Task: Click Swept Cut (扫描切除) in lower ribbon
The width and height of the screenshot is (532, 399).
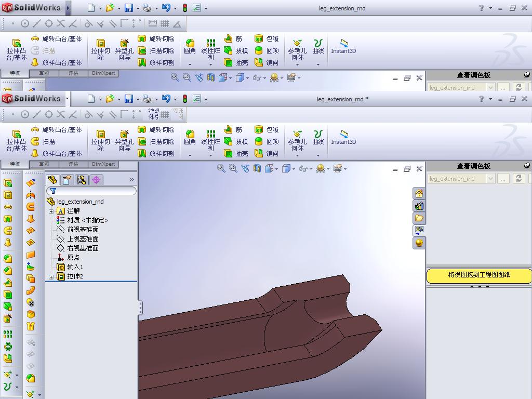Action: click(x=156, y=141)
